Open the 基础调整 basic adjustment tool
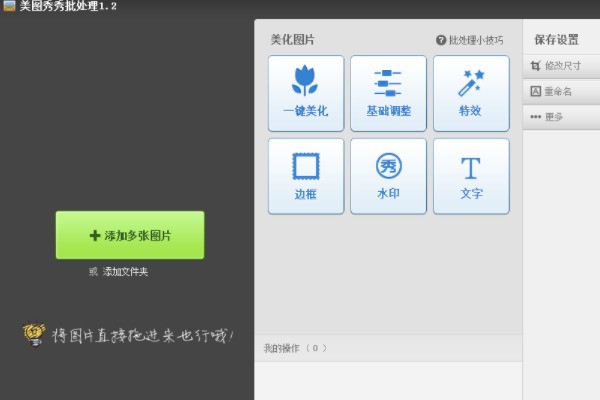 388,93
